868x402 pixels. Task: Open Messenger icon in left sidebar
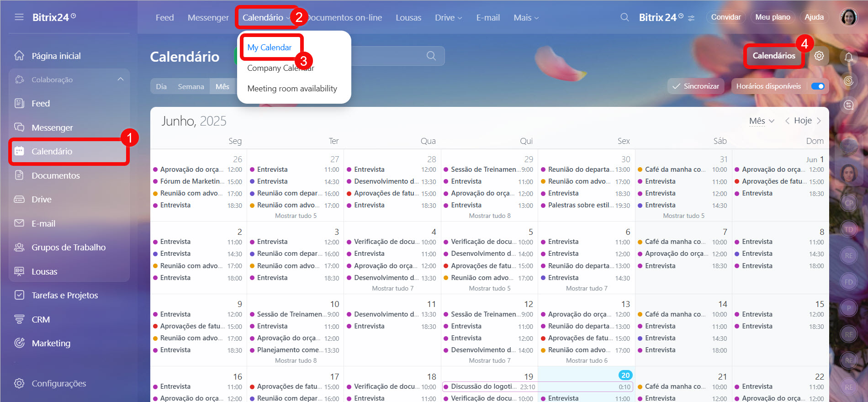[x=19, y=127]
